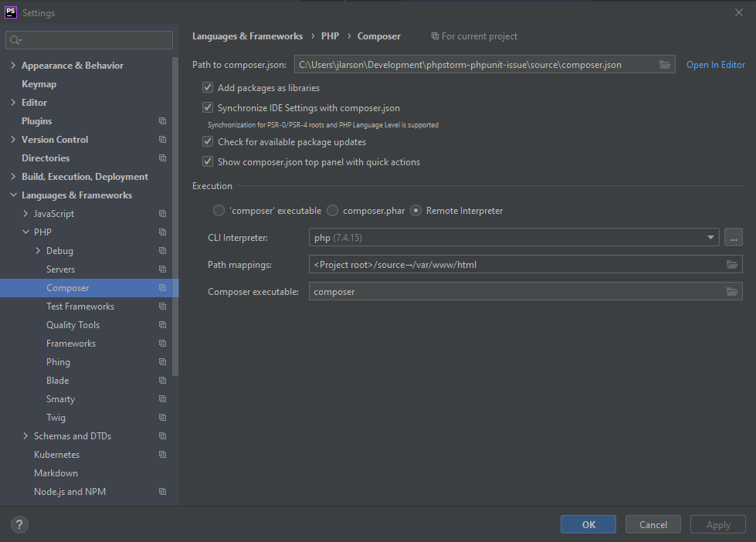Click the help question mark icon
Screen dimensions: 756x542
tap(19, 524)
